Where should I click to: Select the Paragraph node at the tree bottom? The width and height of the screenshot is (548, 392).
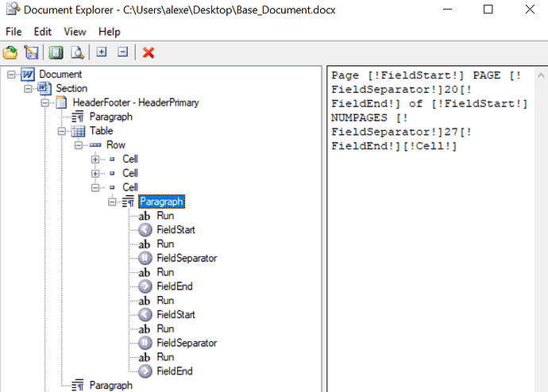point(110,386)
